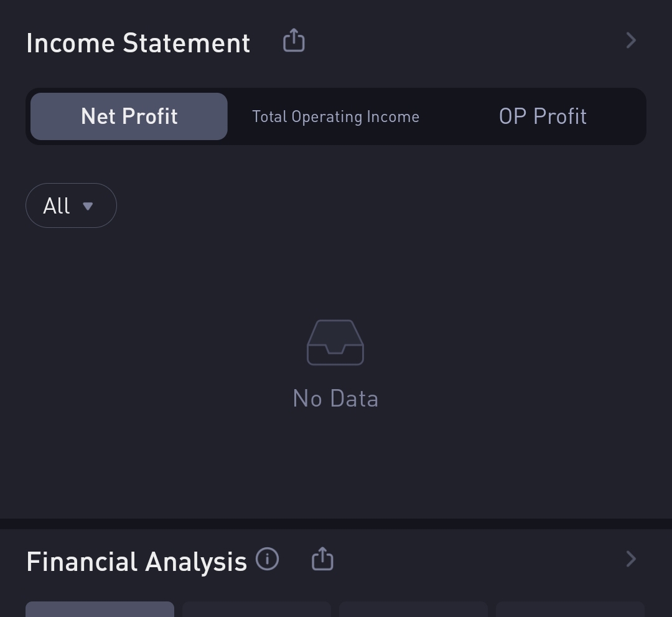Open the All period dropdown

71,206
